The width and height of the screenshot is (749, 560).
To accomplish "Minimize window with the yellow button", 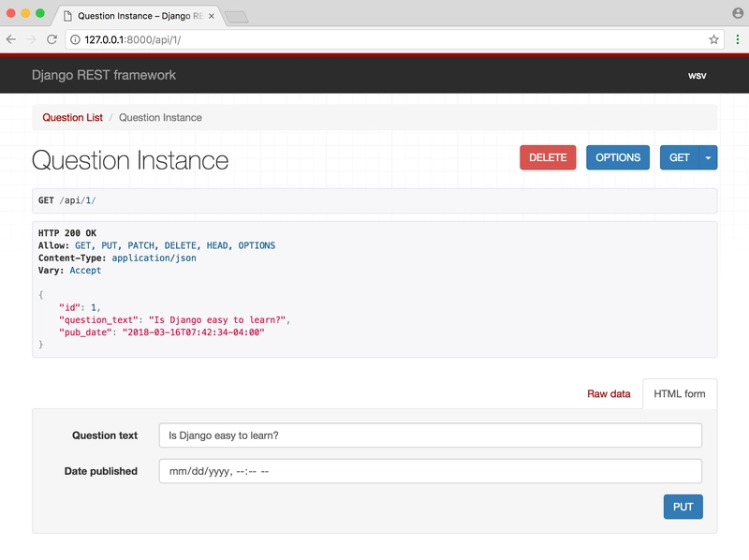I will (x=26, y=13).
